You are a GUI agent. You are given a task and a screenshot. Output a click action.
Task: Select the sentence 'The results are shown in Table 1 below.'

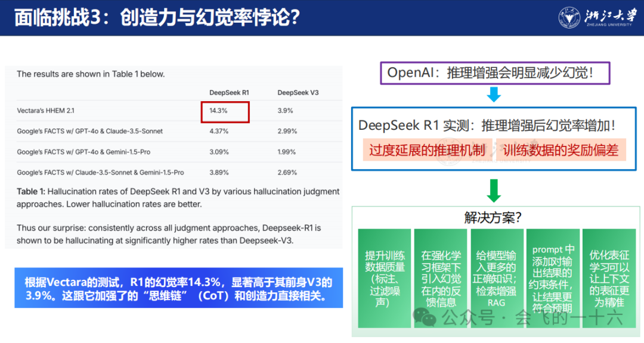(x=91, y=74)
